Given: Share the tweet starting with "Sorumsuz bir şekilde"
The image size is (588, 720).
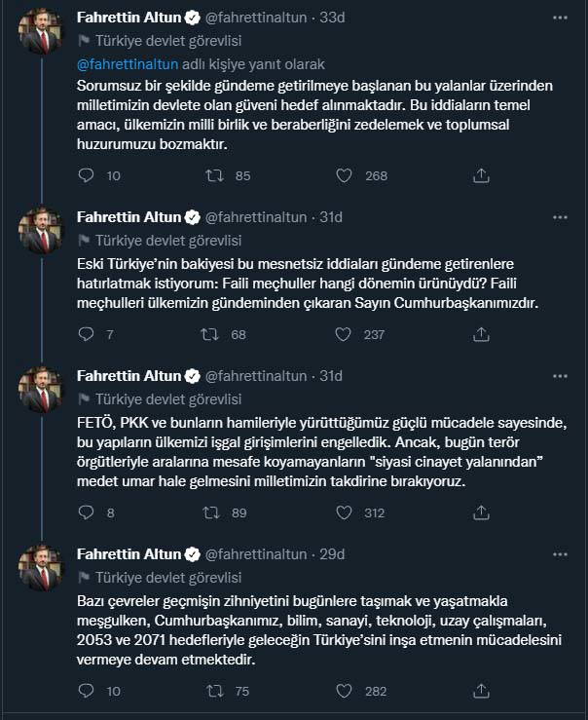Looking at the screenshot, I should tap(480, 175).
